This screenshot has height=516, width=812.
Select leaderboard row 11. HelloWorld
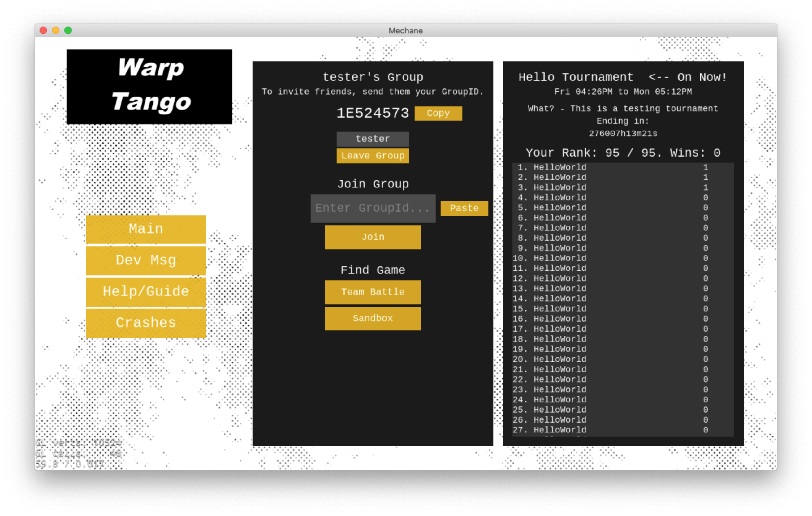coord(623,269)
